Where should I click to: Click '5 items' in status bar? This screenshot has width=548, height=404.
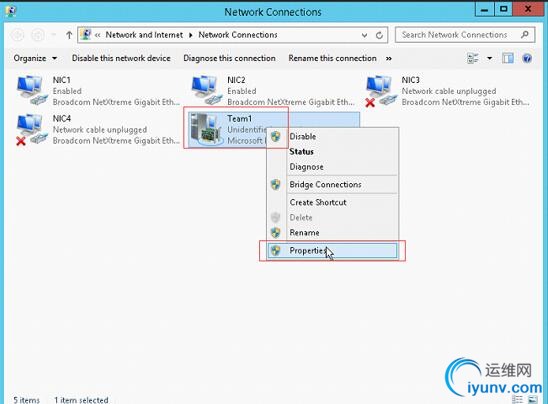click(x=26, y=400)
